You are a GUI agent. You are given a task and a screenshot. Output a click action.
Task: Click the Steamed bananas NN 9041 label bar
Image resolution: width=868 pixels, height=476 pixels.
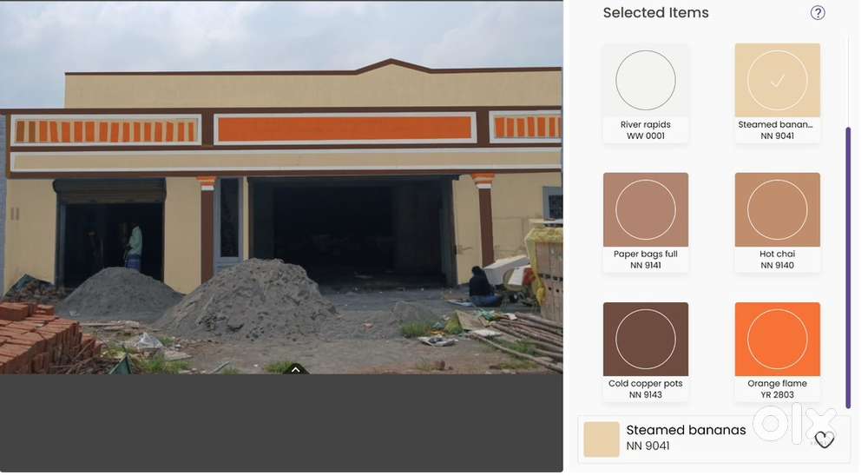click(x=714, y=439)
